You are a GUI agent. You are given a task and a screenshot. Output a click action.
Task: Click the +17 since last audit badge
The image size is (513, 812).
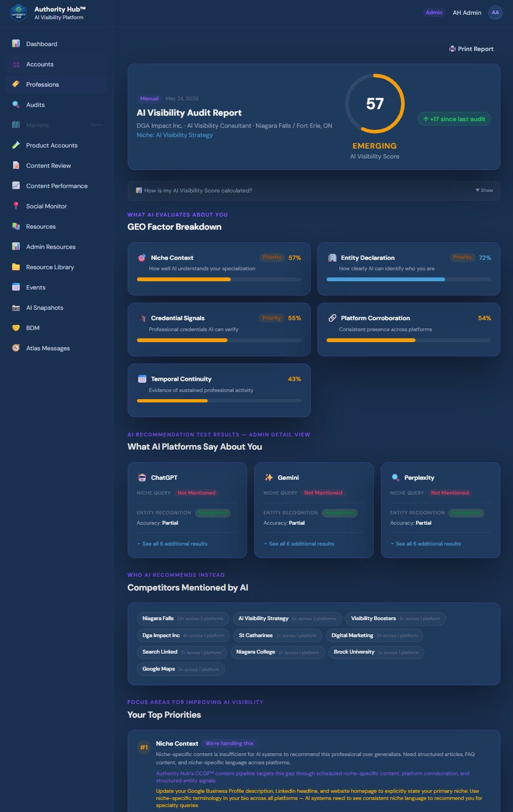(454, 119)
